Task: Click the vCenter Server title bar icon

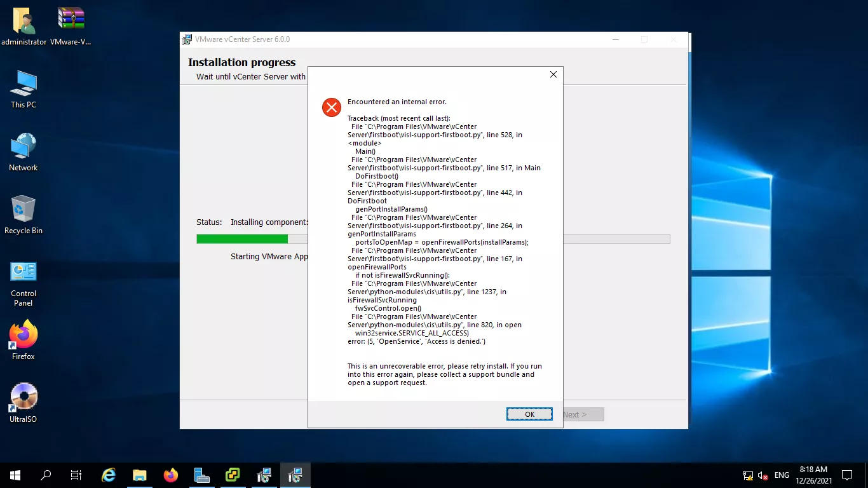Action: (187, 39)
